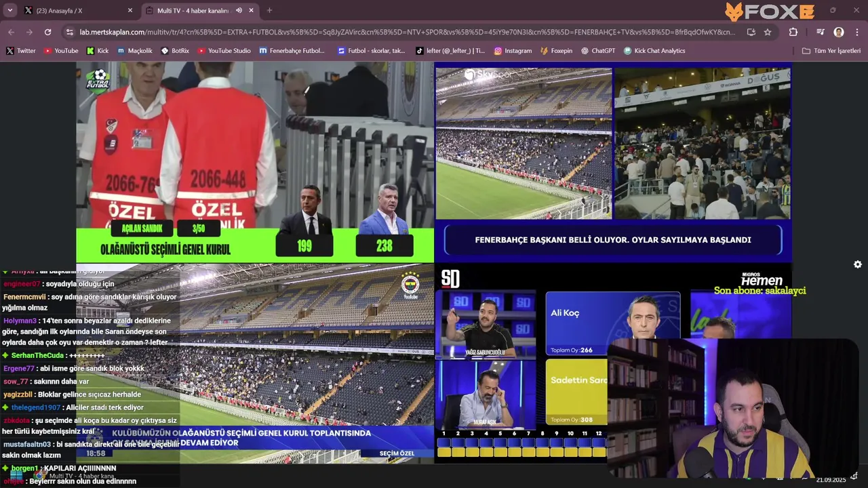868x488 pixels.
Task: Click chat username yagizzbil
Action: (18, 394)
